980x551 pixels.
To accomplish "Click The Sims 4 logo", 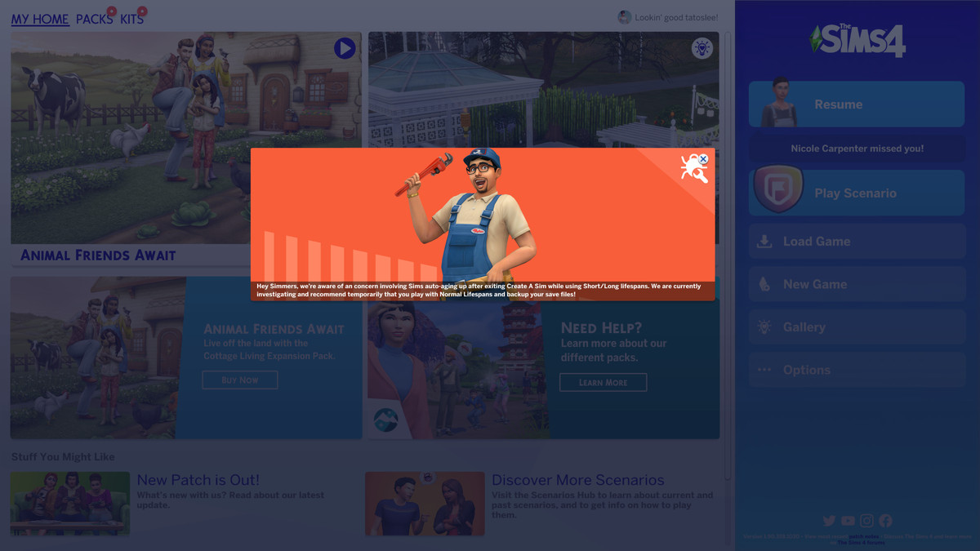I will tap(857, 39).
